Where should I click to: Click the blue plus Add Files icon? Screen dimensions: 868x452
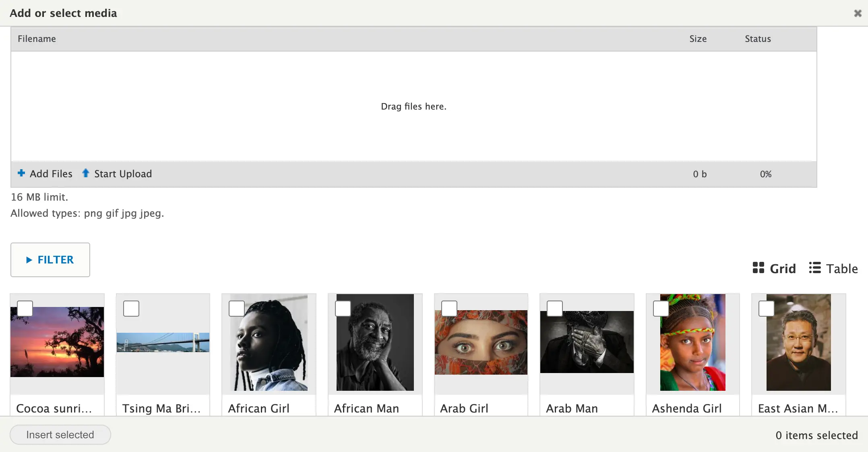[x=21, y=173]
